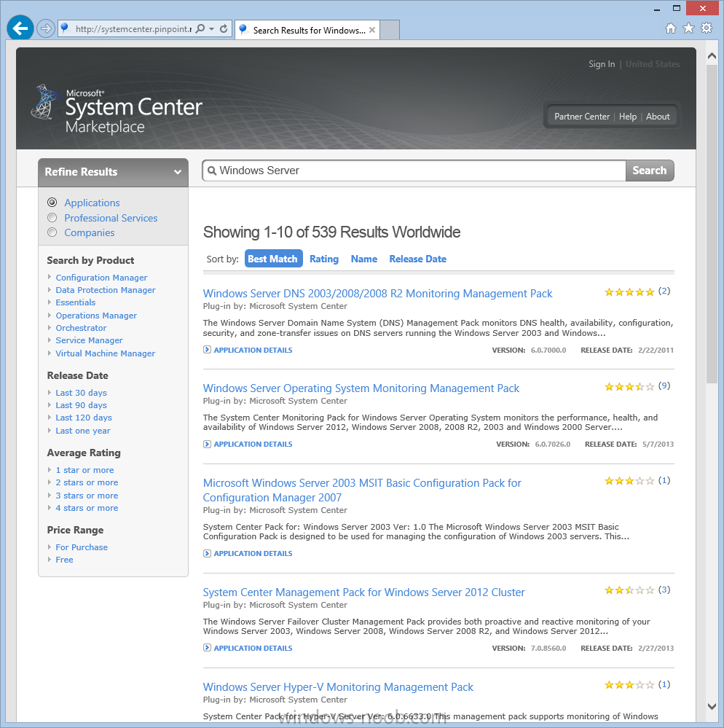
Task: Open a new blank browser tab
Action: tap(390, 30)
